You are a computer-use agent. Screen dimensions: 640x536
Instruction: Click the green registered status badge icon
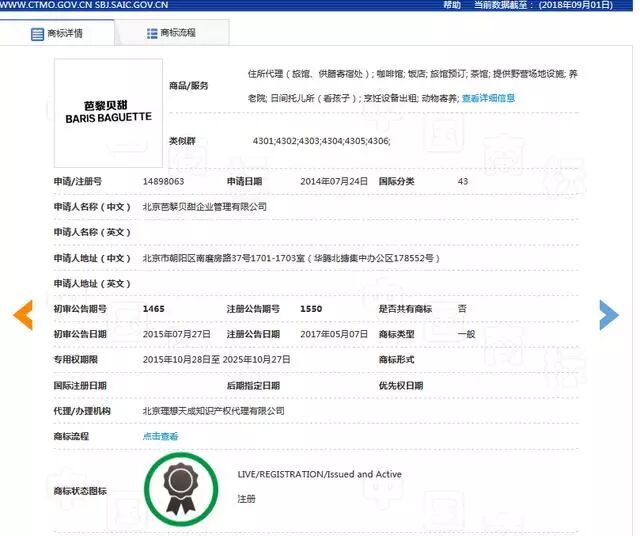click(x=181, y=489)
